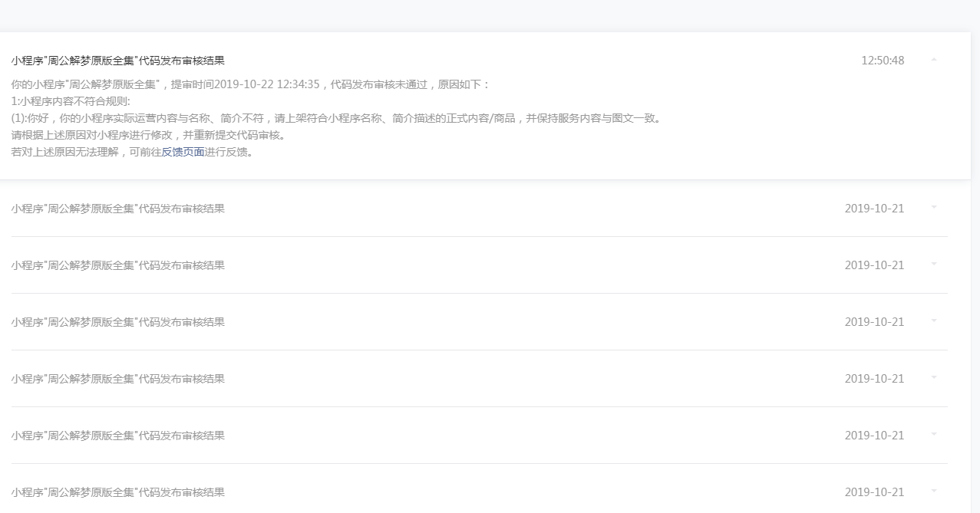Click the line containing 提审时间2019-10-22 12:34:35

(250, 84)
